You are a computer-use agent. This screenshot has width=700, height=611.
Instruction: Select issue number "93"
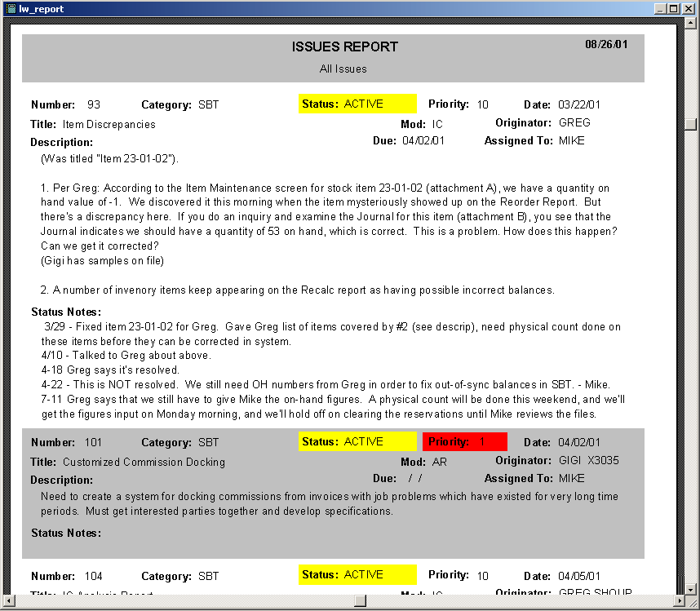[94, 104]
